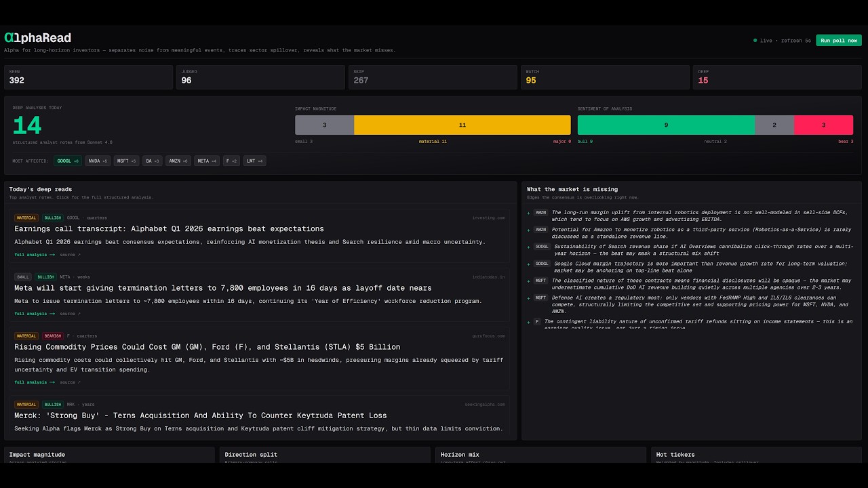The width and height of the screenshot is (868, 488).
Task: Click Hot tickers panel heading
Action: coord(675,455)
